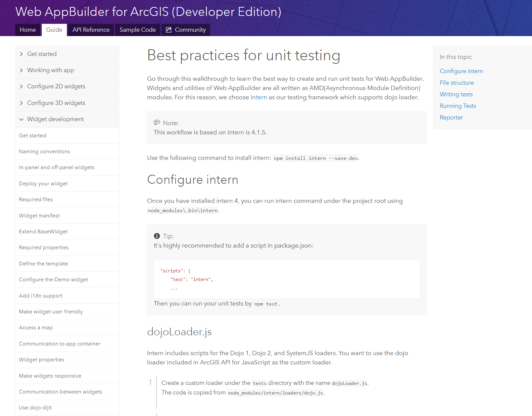Screen dimensions: 532x416
Task: Open the Home tab
Action: pos(28,30)
